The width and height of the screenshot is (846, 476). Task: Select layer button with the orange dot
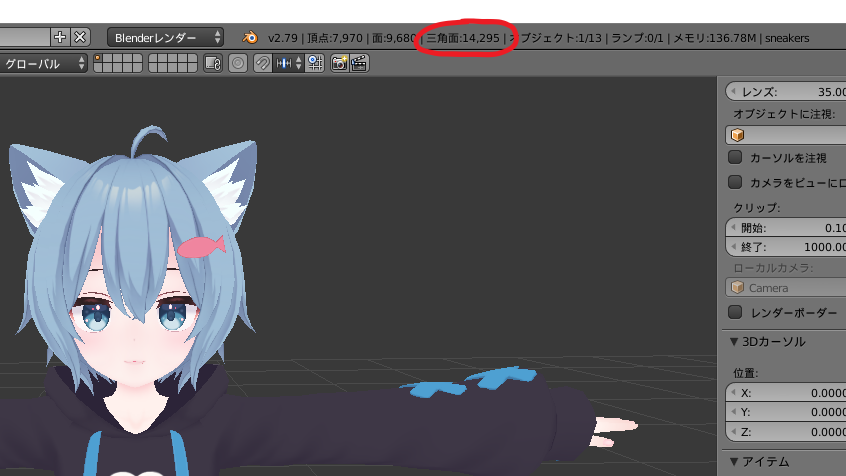click(x=99, y=59)
